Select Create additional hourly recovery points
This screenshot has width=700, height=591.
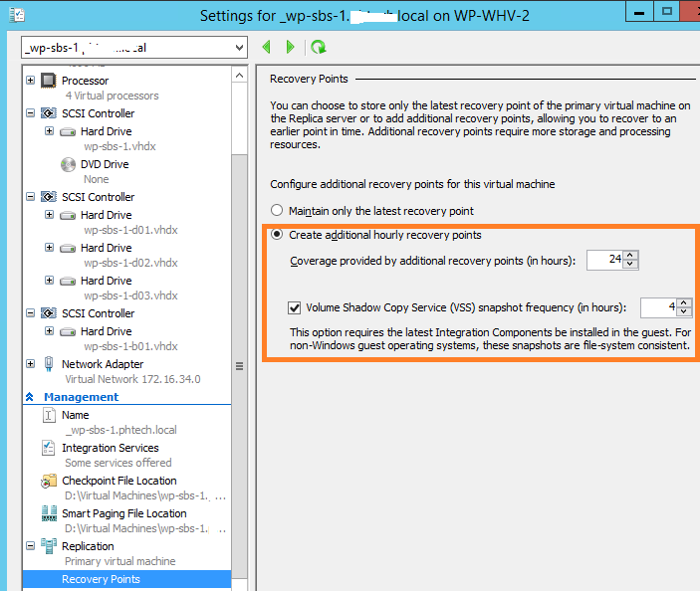pyautogui.click(x=277, y=235)
